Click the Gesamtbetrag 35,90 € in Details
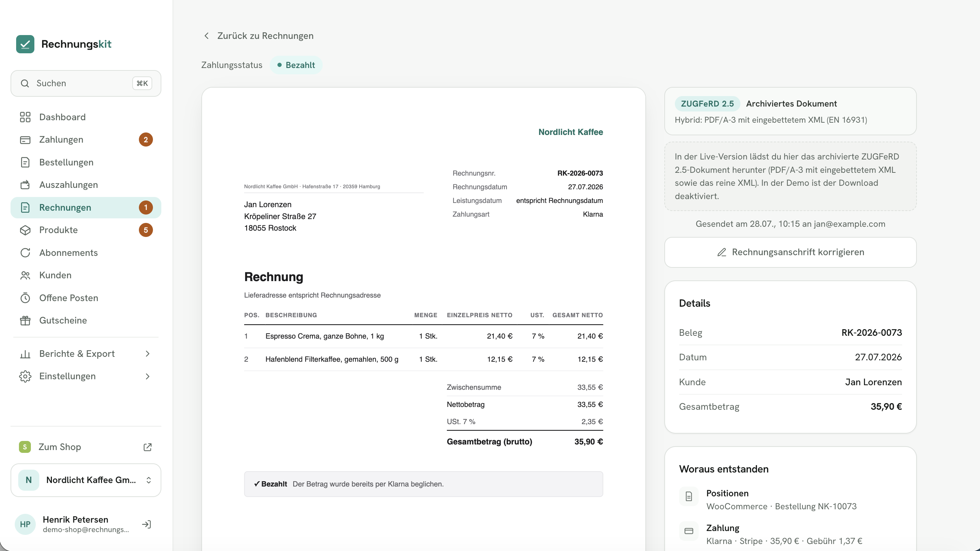Viewport: 980px width, 551px height. (886, 407)
